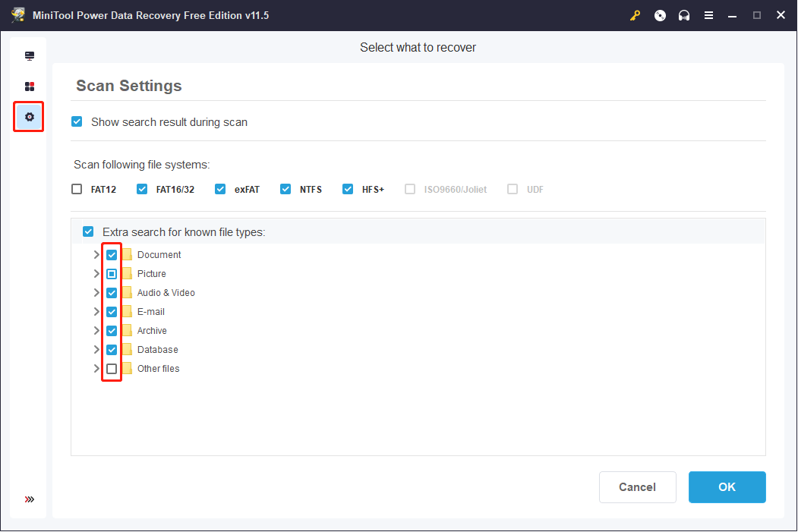This screenshot has width=798, height=532.
Task: Click the Audio & Video folder icon
Action: [x=128, y=292]
